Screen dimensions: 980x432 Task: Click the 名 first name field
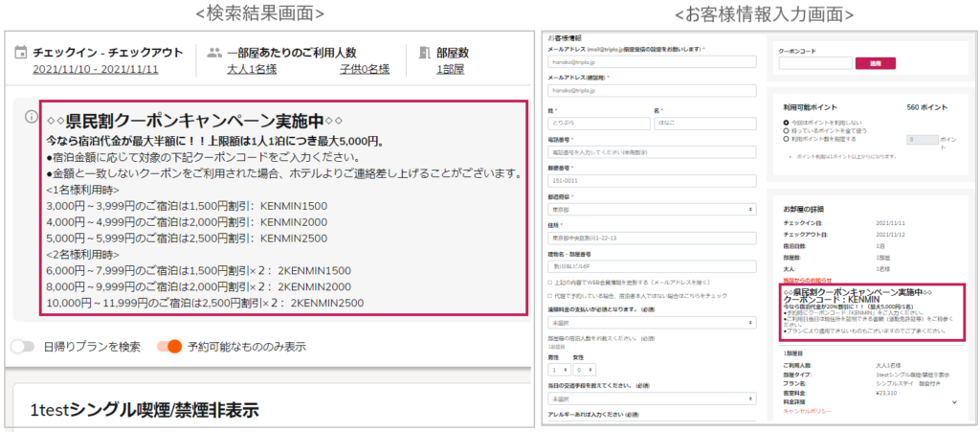point(705,124)
